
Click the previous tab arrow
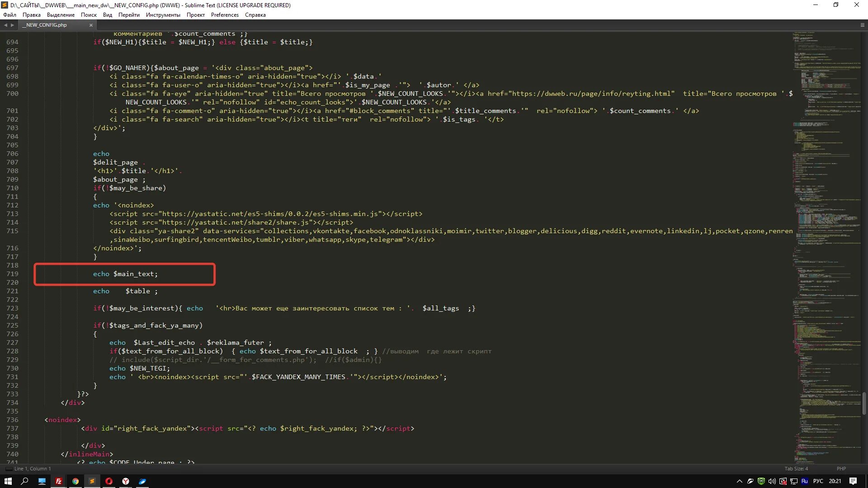click(5, 25)
